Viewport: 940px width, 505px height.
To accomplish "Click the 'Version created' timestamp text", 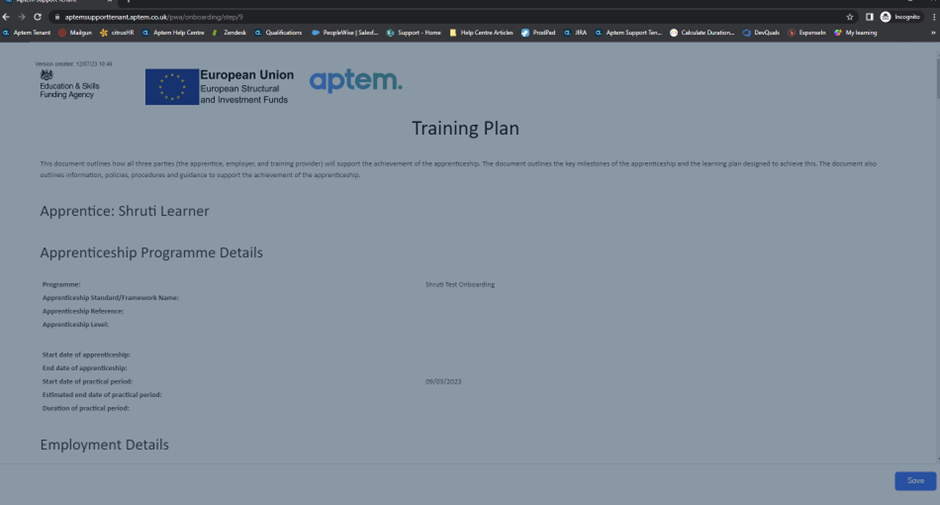I will (73, 64).
